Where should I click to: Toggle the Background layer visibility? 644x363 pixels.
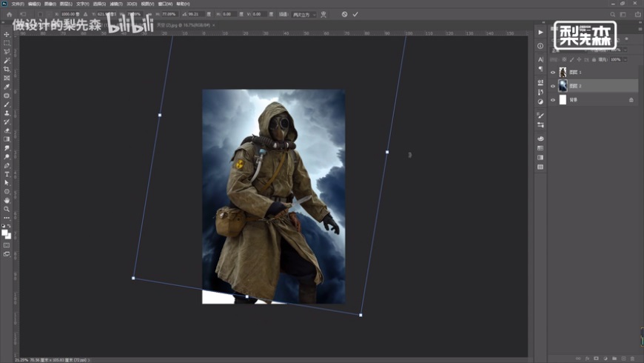pos(553,99)
